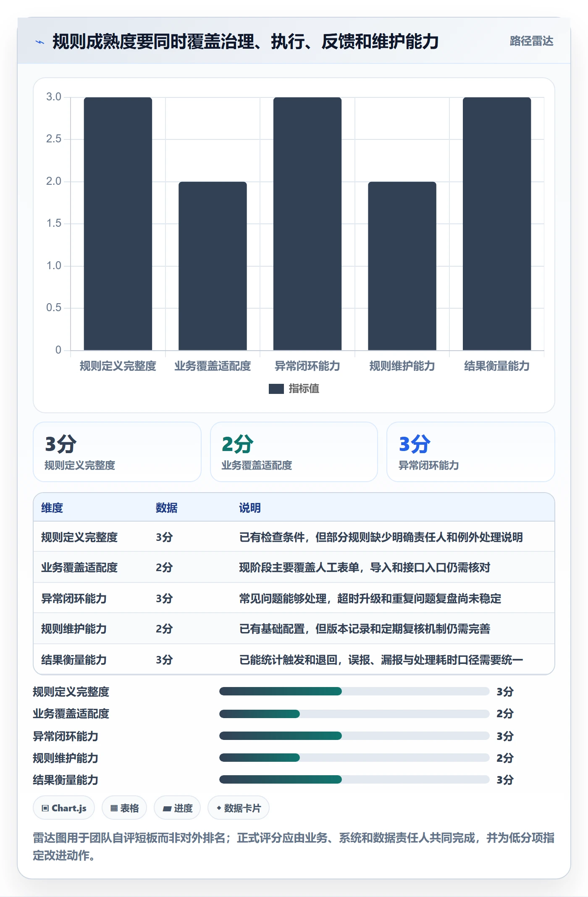Click x-axis label 业务覆盖适配度
The height and width of the screenshot is (897, 588).
(x=213, y=366)
